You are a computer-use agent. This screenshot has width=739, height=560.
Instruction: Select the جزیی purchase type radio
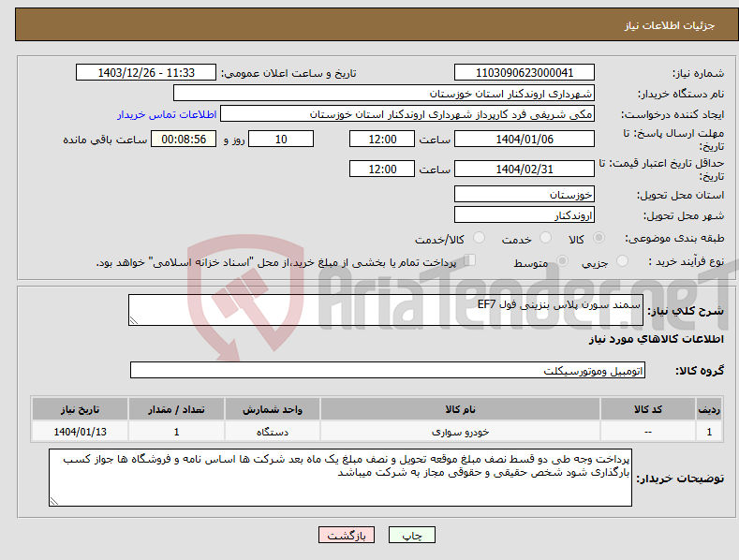click(x=622, y=260)
